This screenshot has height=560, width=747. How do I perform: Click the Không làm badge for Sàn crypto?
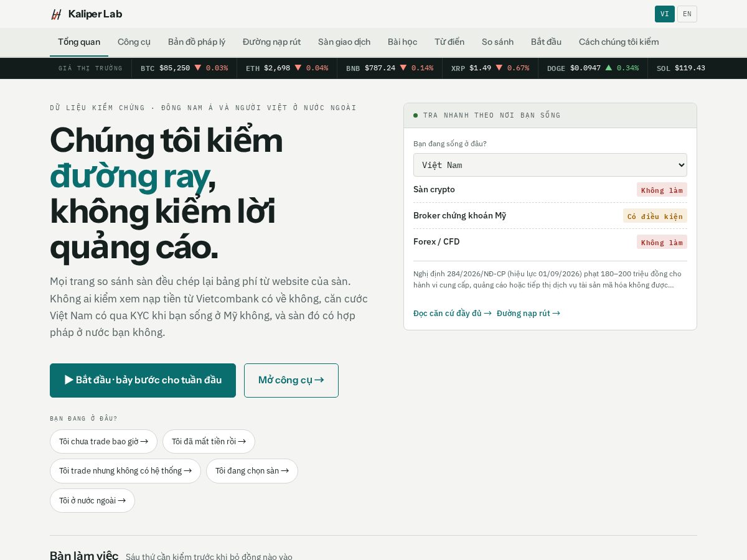tap(662, 190)
